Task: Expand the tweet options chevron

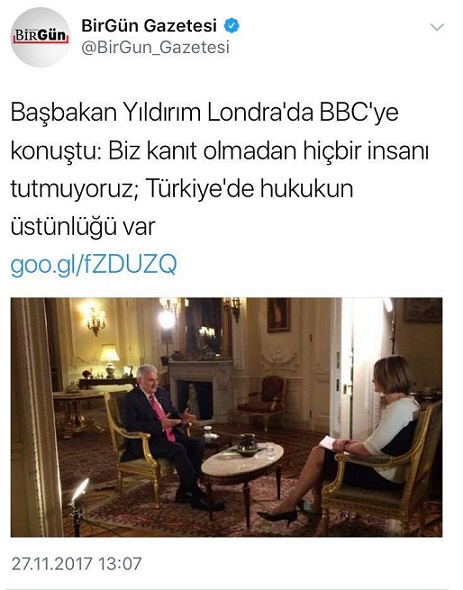Action: click(437, 27)
